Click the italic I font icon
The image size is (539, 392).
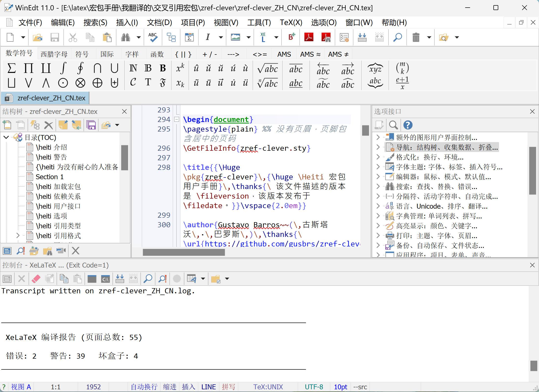pyautogui.click(x=208, y=38)
